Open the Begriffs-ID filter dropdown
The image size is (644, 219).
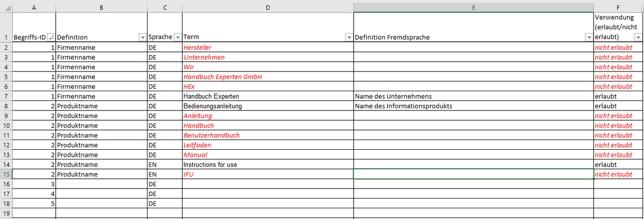point(51,38)
